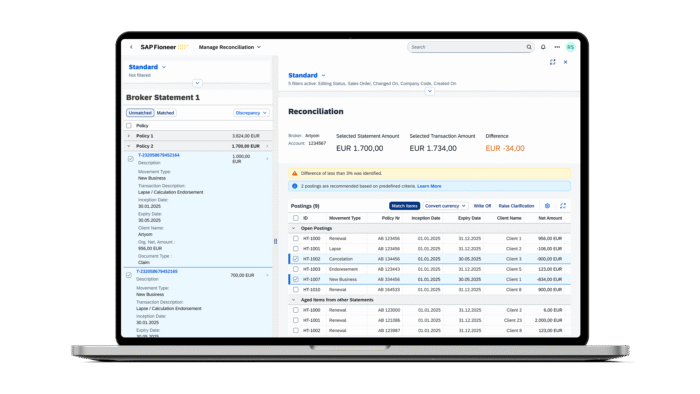Click the Match Items button
Viewport: 700px width, 394px height.
tap(404, 206)
